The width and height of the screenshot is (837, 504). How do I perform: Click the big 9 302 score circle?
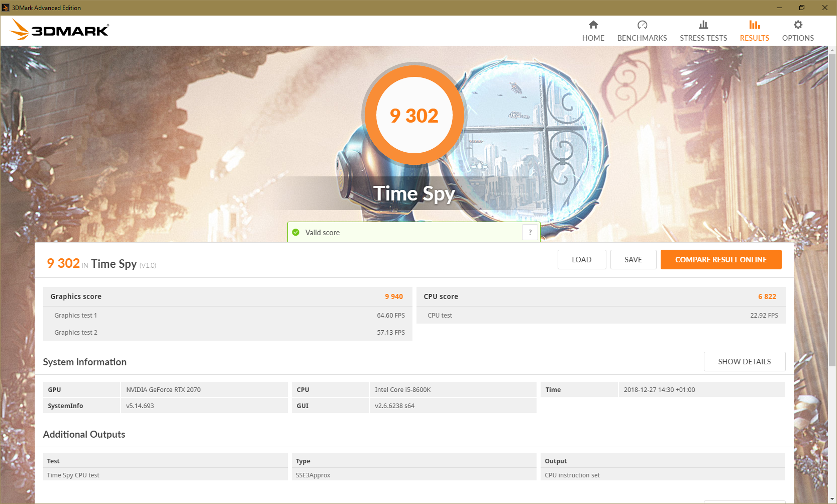pyautogui.click(x=414, y=115)
